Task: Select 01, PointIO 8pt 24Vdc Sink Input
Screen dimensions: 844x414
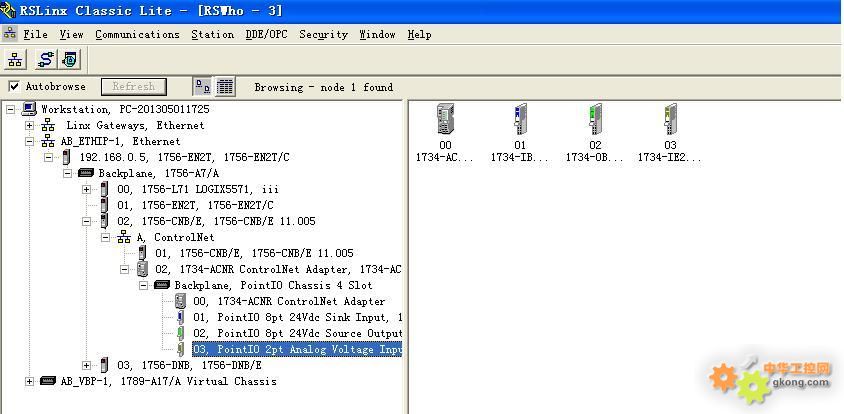Action: (297, 317)
